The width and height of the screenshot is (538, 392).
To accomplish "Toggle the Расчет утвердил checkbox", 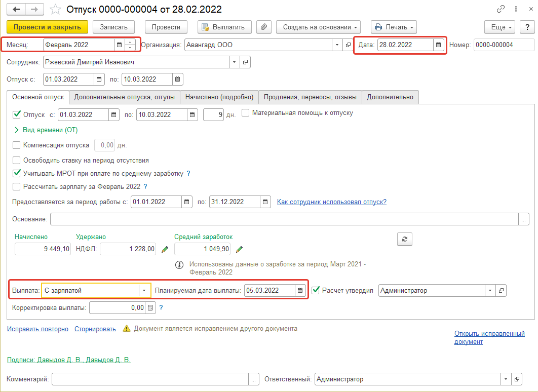I will [316, 290].
